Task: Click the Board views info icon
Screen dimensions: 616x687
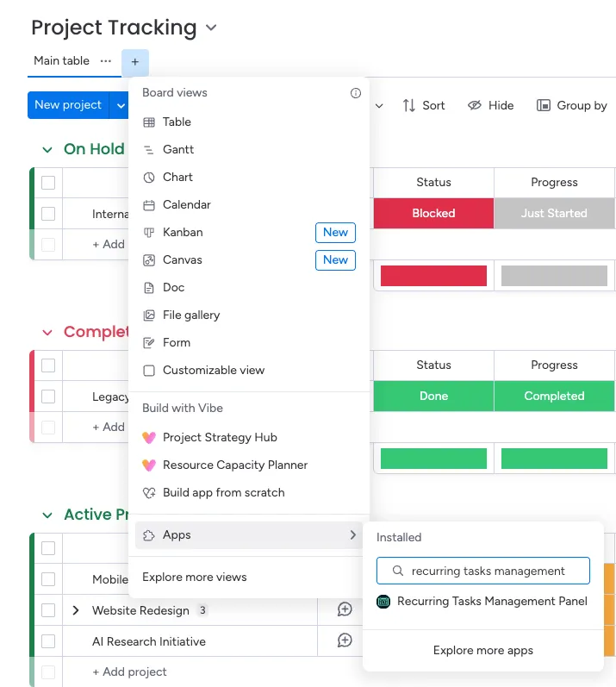Action: pyautogui.click(x=356, y=93)
